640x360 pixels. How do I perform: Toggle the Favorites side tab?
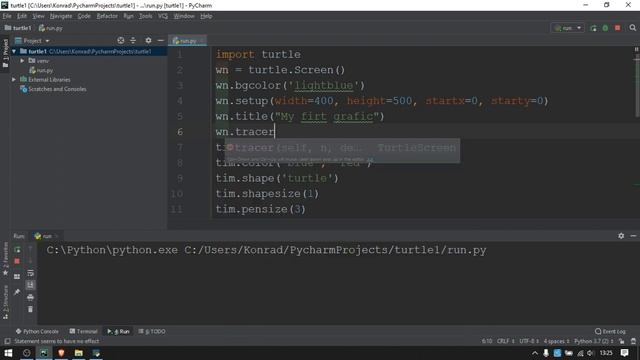5,258
